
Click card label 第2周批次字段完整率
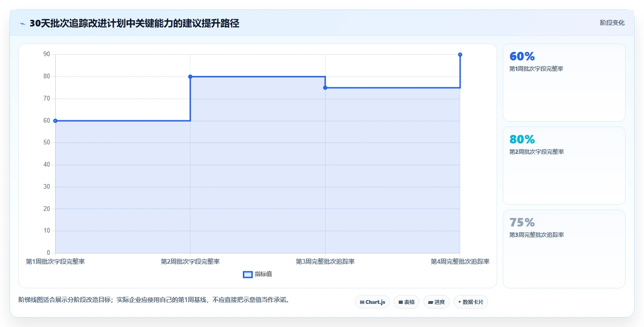[x=536, y=152]
